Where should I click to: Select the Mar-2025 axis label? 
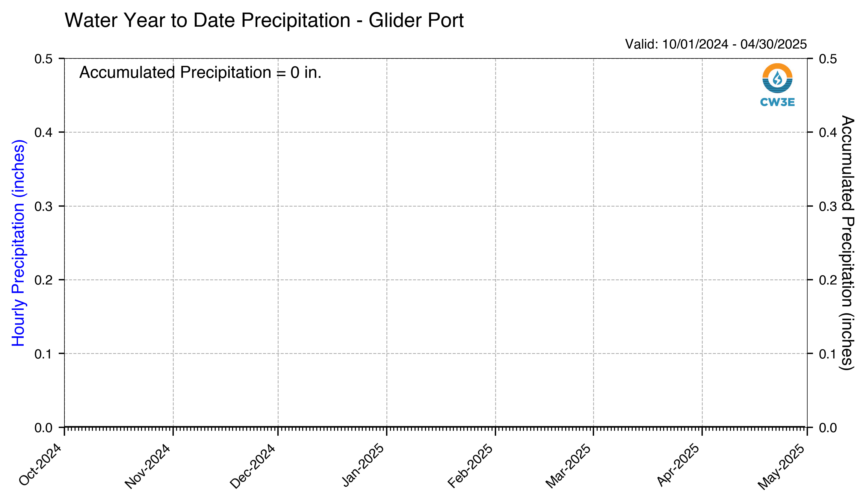coord(568,466)
